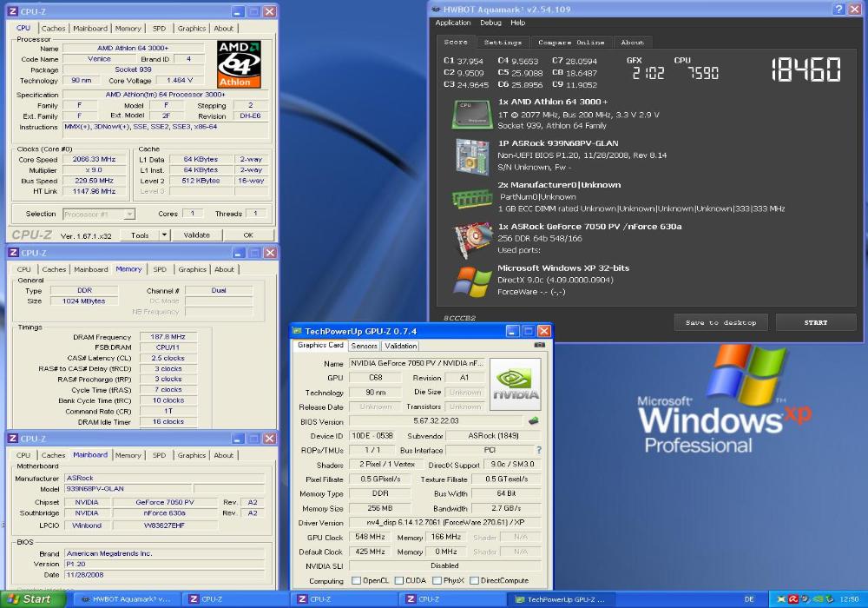Open the Help menu in HWBOT Aquamark
868x608 pixels.
pyautogui.click(x=517, y=23)
